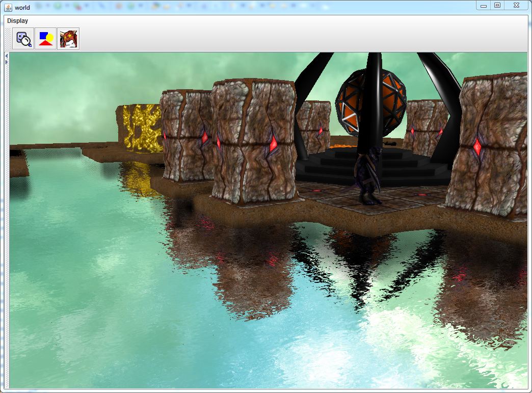Pick the glowing golden block
Viewport: 532px width, 393px height.
[140, 128]
